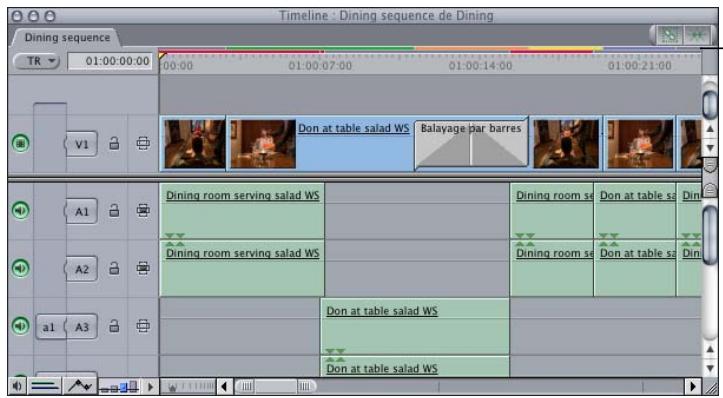The width and height of the screenshot is (723, 398).
Task: Click the a1 source control
Action: [50, 327]
